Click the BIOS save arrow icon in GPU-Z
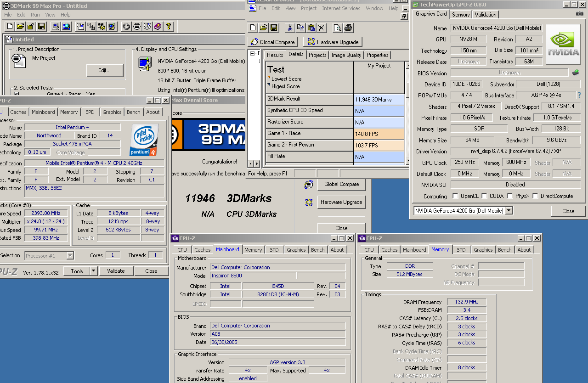 (x=576, y=73)
